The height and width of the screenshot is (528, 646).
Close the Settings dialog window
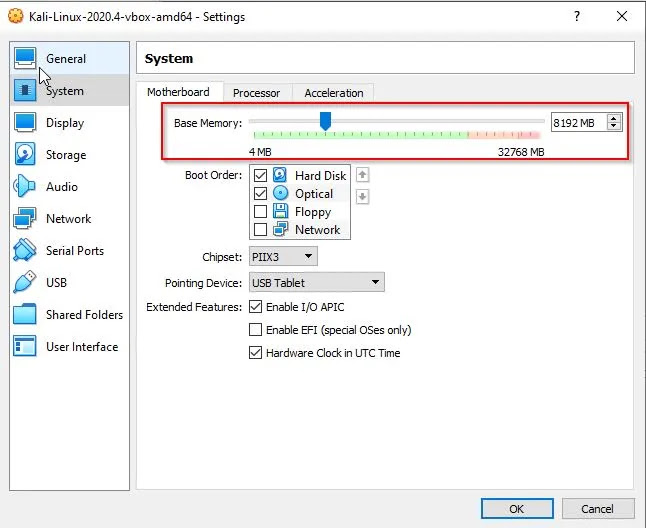[622, 16]
